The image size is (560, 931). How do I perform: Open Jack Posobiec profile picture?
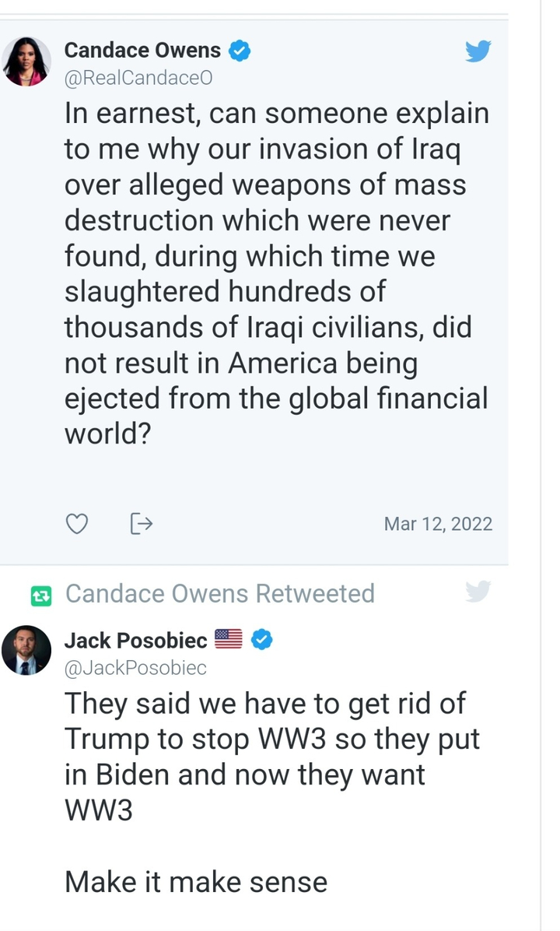point(27,650)
